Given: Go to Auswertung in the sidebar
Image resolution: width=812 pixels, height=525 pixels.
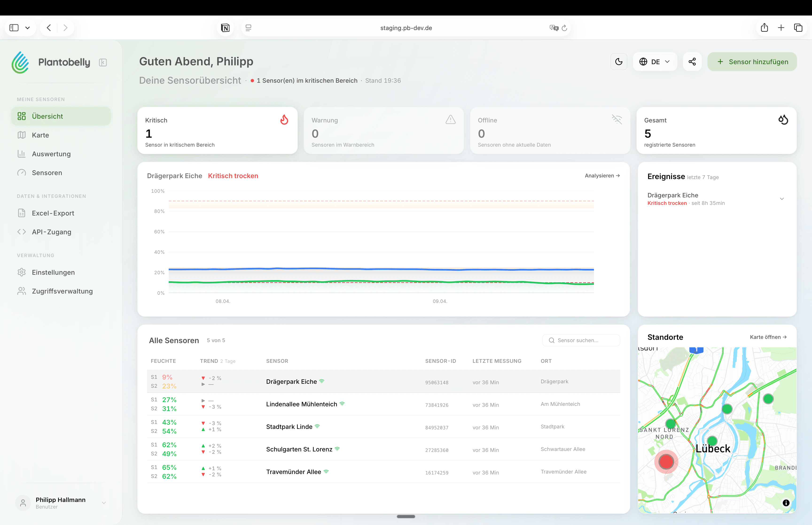Looking at the screenshot, I should click(x=51, y=154).
